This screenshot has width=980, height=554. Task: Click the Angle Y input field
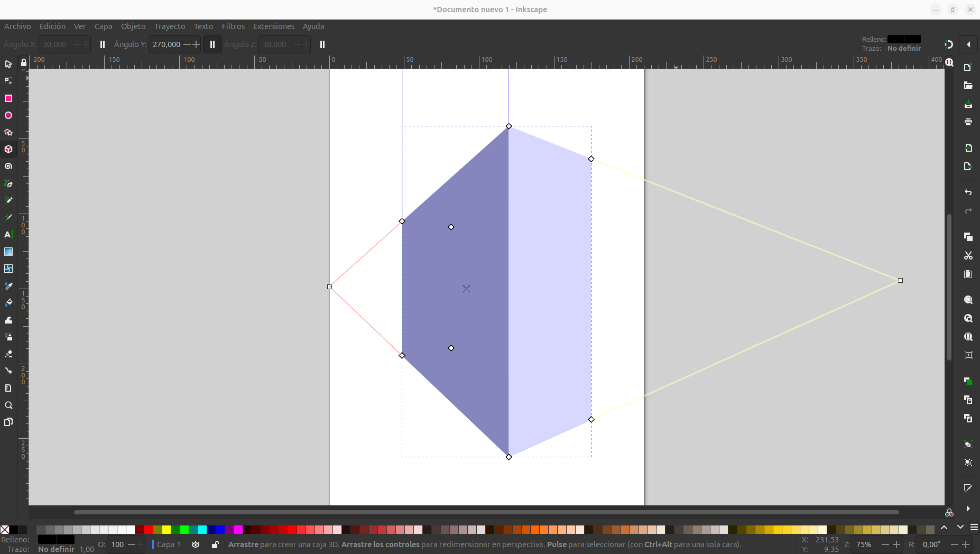click(x=166, y=44)
